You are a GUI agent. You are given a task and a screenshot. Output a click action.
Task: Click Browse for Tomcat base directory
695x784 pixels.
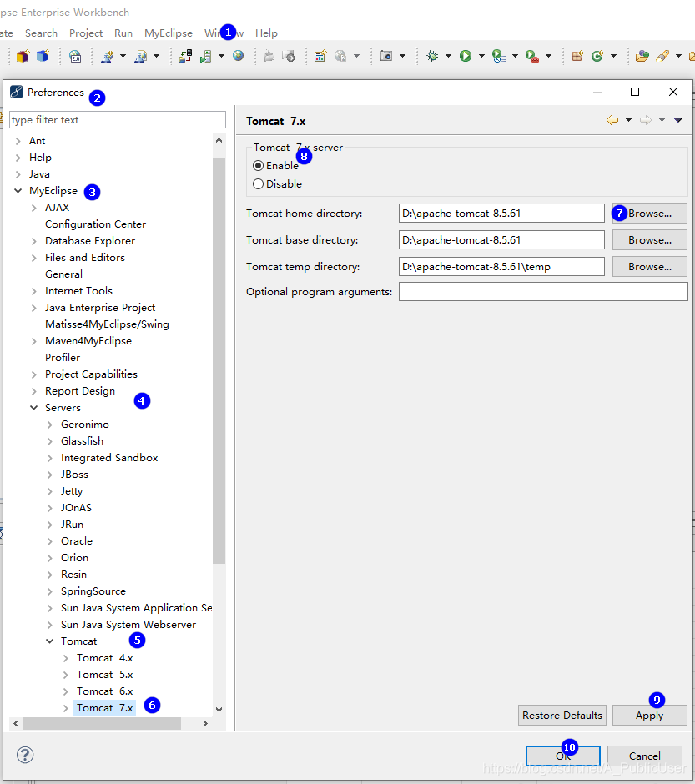[x=649, y=240]
